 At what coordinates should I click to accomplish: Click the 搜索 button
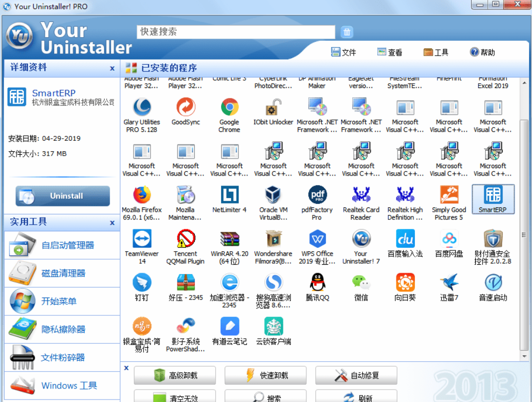[x=266, y=396]
